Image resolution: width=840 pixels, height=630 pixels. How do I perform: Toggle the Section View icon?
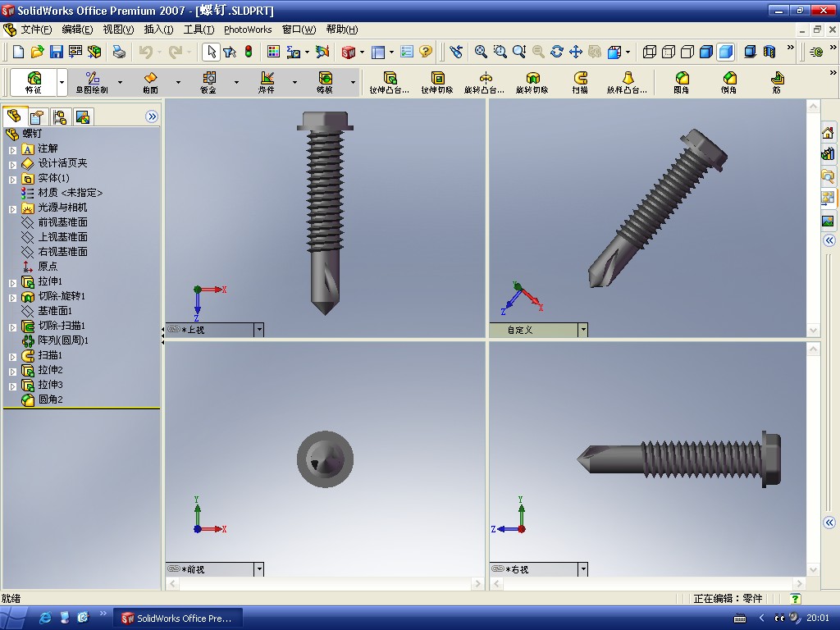769,52
